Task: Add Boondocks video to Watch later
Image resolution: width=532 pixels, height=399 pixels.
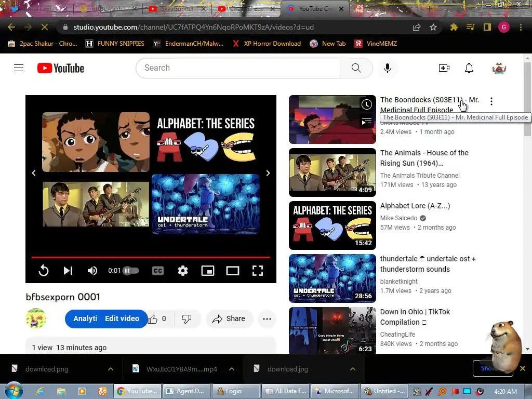Action: (x=366, y=104)
